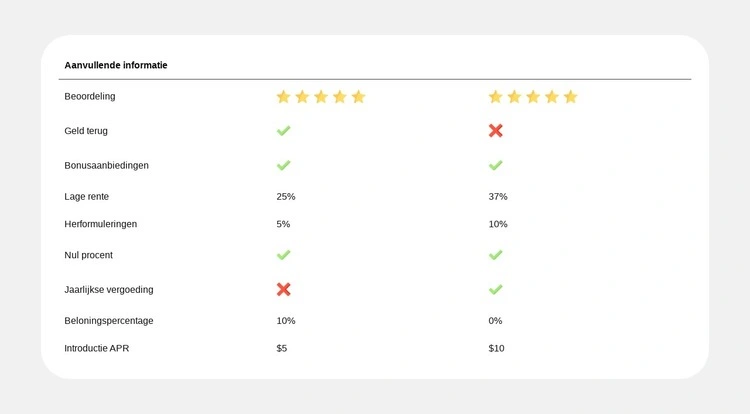Click first-column Nul procent checkmark

pos(283,255)
